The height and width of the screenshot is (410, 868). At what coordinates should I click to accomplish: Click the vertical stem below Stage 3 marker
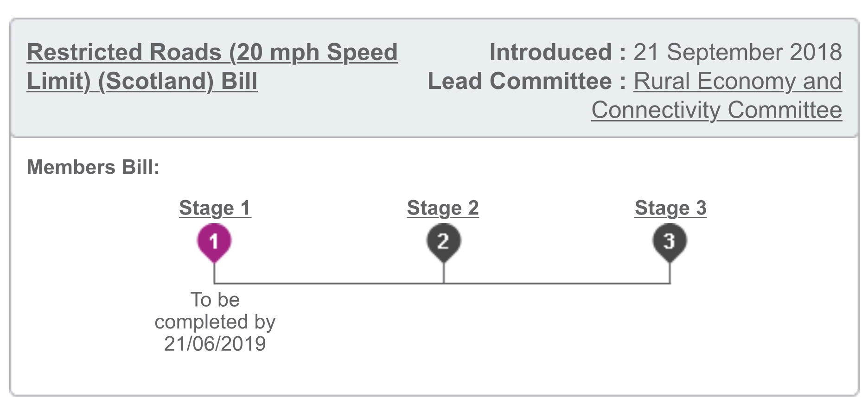point(670,273)
